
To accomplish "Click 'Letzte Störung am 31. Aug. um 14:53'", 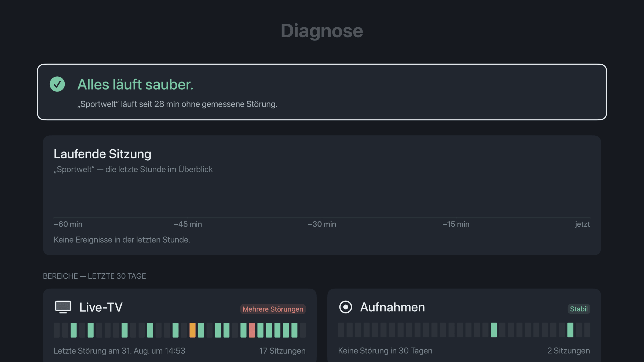I will pyautogui.click(x=119, y=351).
